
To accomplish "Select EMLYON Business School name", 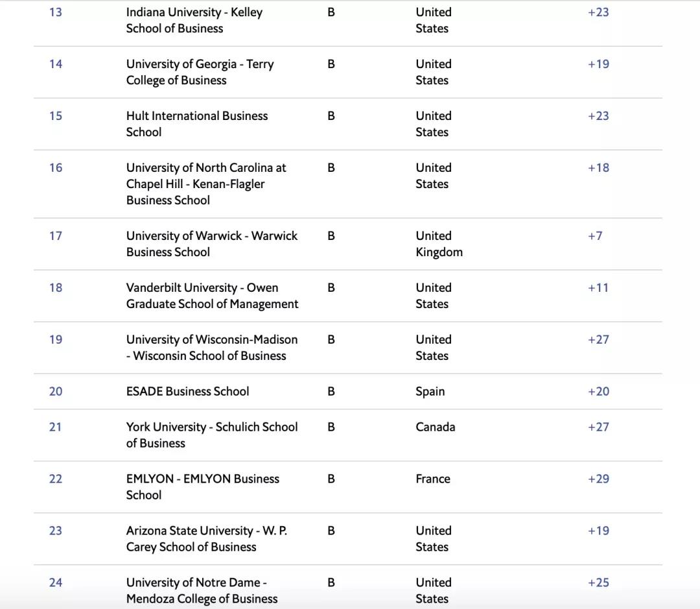I will [202, 486].
